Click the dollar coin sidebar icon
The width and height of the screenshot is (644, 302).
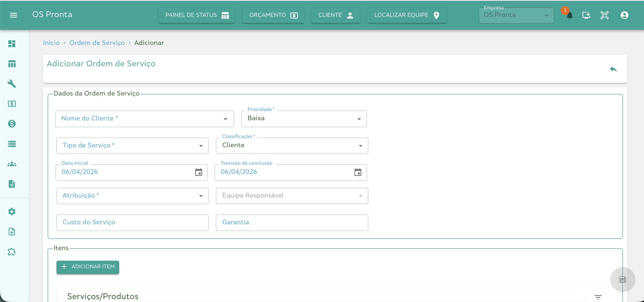coord(12,124)
